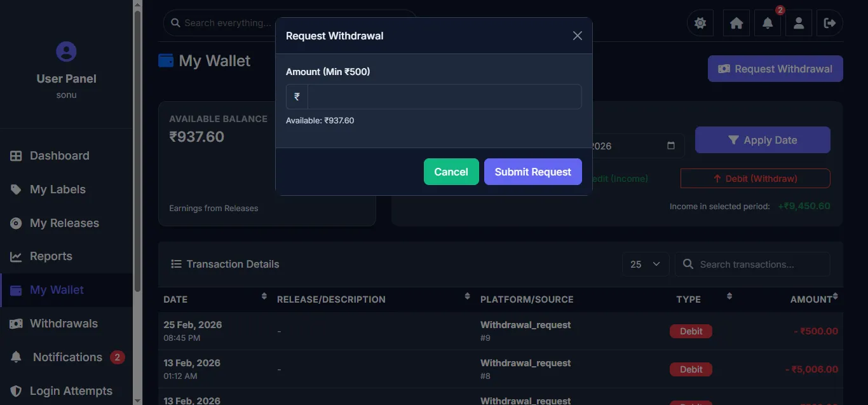This screenshot has width=868, height=405.
Task: Select My Wallet in sidebar
Action: tap(66, 290)
